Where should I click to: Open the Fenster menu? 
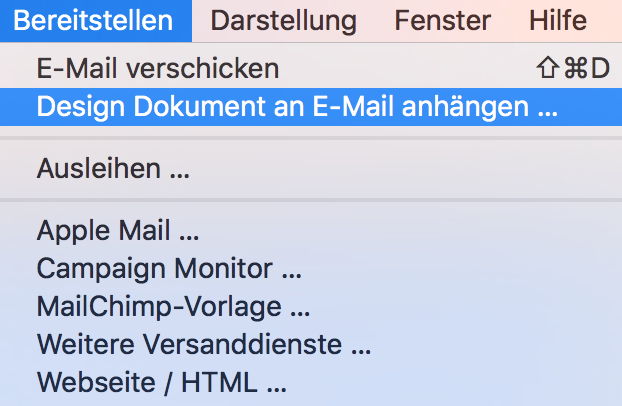pyautogui.click(x=443, y=21)
